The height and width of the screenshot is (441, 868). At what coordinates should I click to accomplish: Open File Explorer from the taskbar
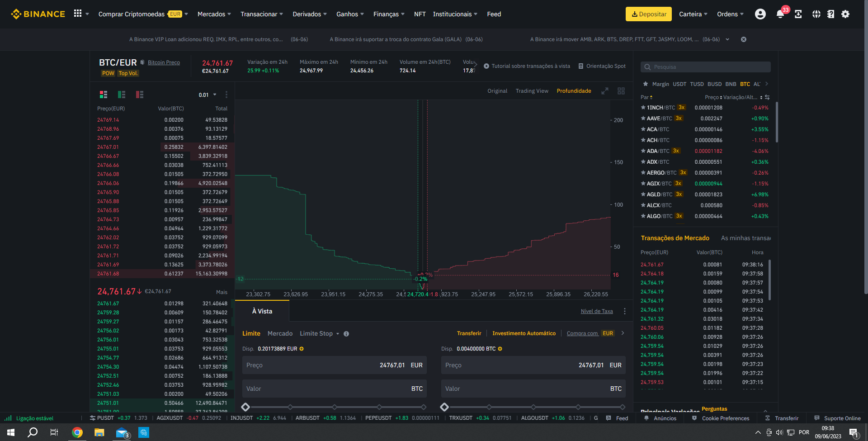[x=99, y=432]
